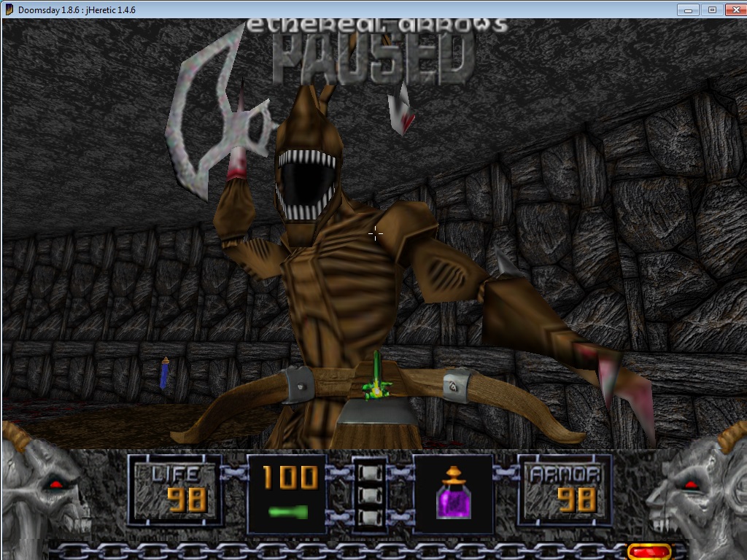This screenshot has height=560, width=747.
Task: Click the key slots column in status bar
Action: coord(370,494)
